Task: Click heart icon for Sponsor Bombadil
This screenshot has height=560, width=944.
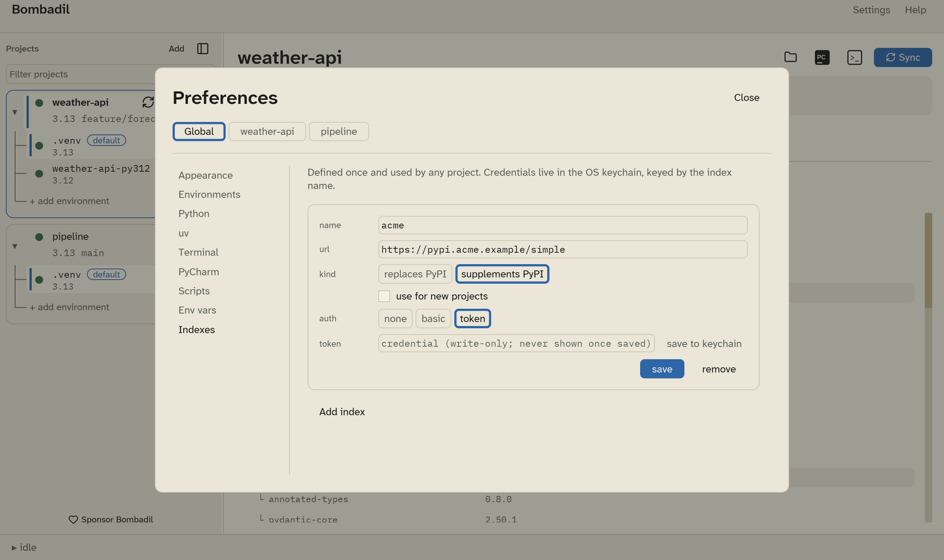Action: tap(73, 519)
